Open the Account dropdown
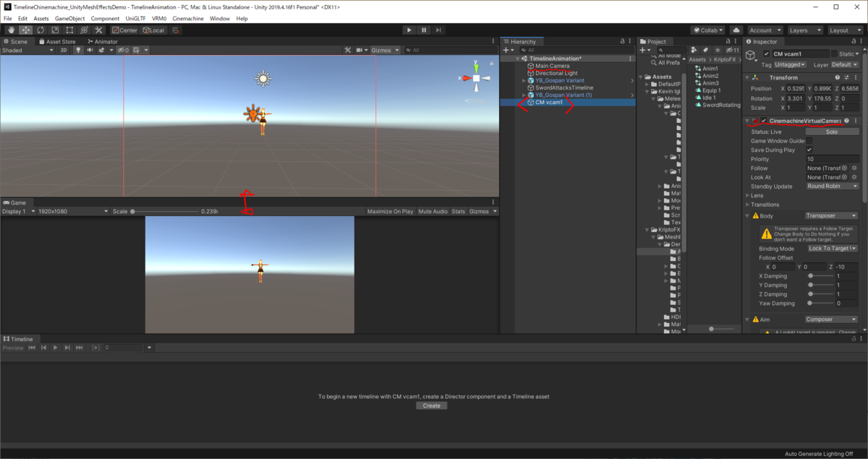Image resolution: width=868 pixels, height=459 pixels. click(765, 30)
